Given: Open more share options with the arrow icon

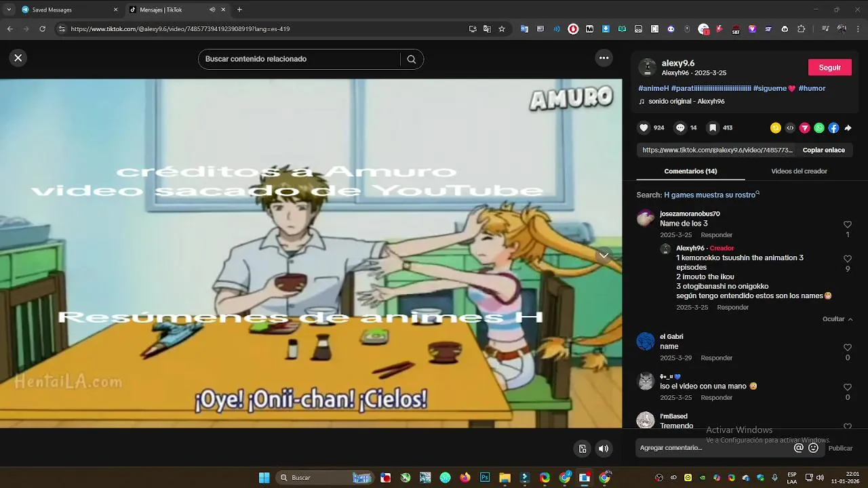Looking at the screenshot, I should tap(848, 127).
